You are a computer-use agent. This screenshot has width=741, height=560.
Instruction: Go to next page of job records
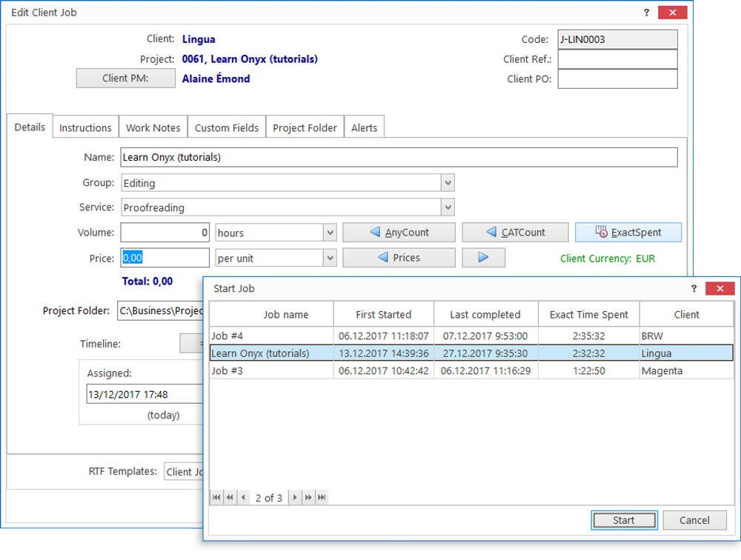[308, 498]
